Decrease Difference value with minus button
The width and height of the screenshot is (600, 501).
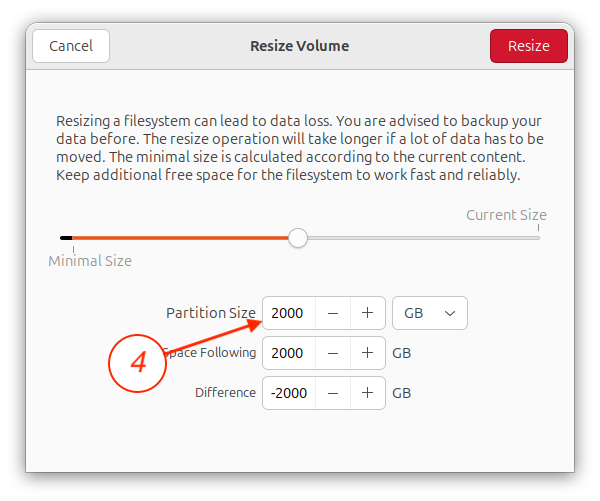pyautogui.click(x=333, y=393)
